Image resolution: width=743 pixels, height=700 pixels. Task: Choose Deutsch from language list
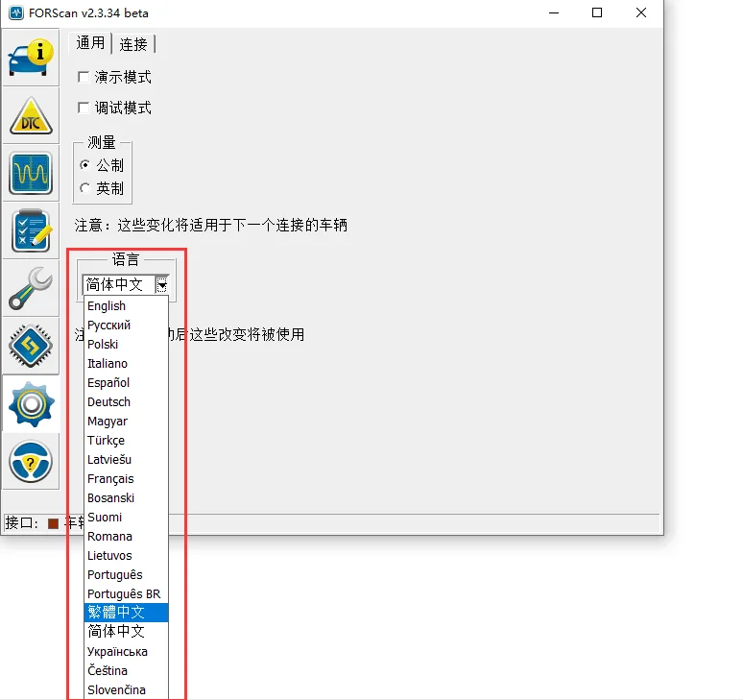click(x=126, y=402)
